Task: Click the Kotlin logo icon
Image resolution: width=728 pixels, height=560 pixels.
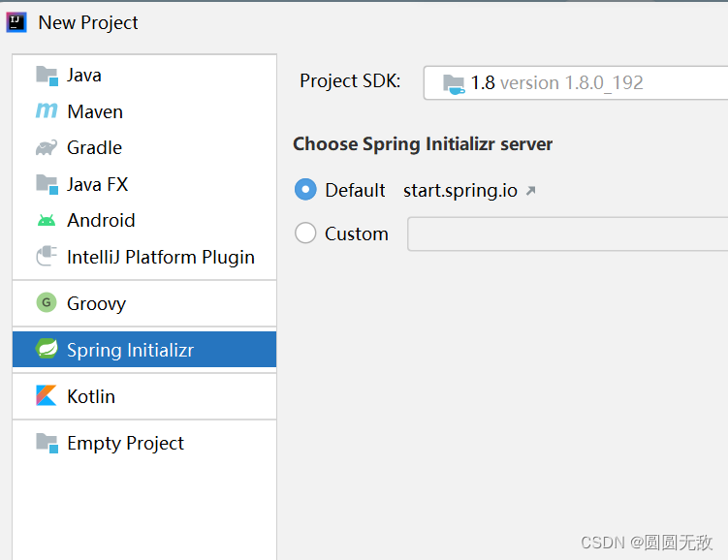Action: coord(47,395)
